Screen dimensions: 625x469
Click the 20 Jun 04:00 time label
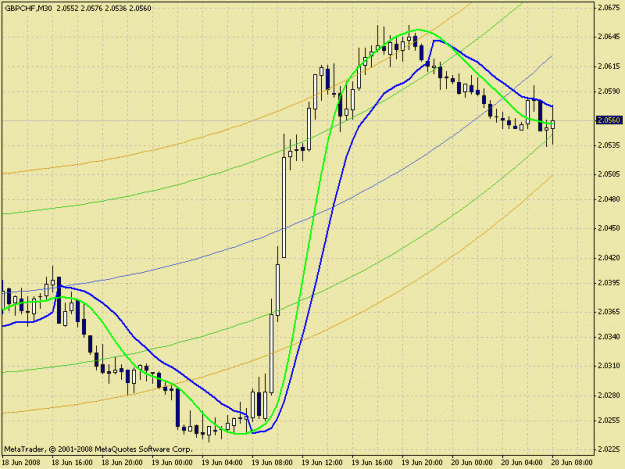pyautogui.click(x=522, y=463)
